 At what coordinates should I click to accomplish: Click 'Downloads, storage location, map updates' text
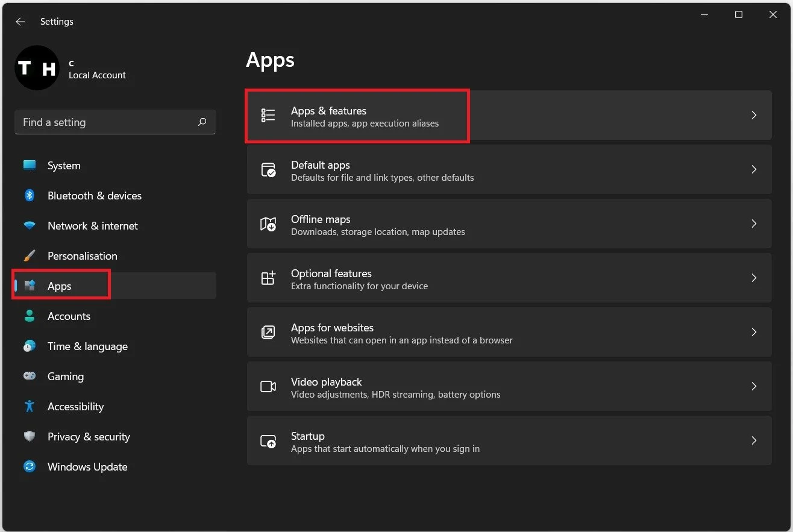pos(378,232)
